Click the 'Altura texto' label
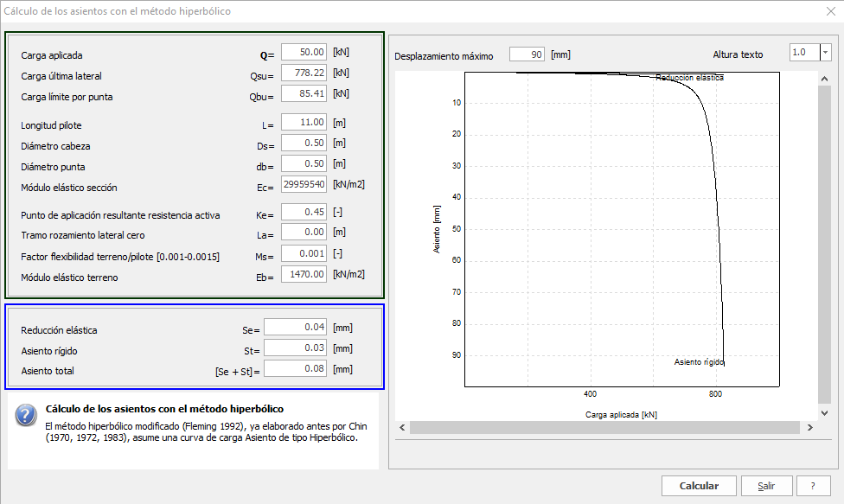 point(738,54)
